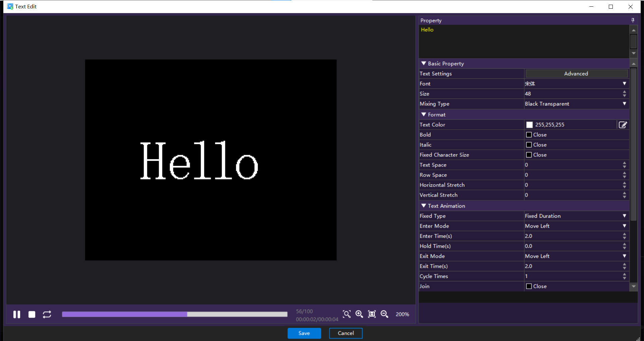Viewport: 644px width, 341px height.
Task: Click the 56/100 frame counter
Action: point(304,311)
